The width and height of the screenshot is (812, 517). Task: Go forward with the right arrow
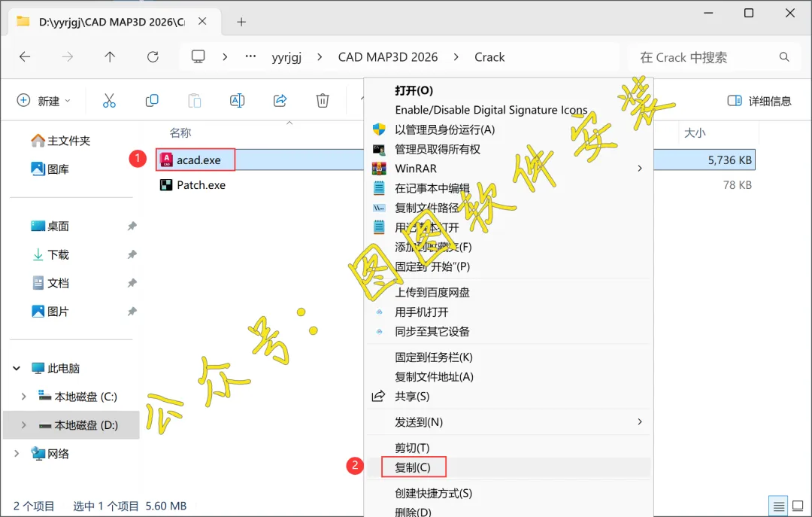(x=68, y=57)
